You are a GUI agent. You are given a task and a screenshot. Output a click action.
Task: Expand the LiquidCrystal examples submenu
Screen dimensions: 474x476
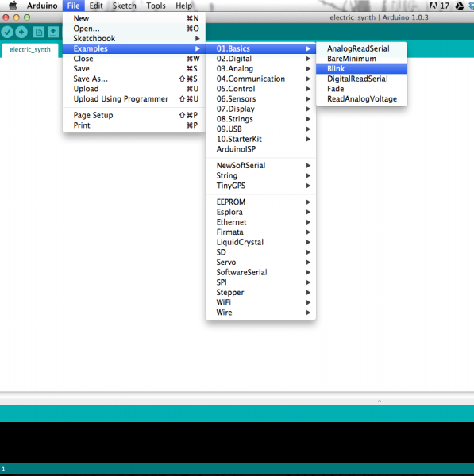point(260,242)
